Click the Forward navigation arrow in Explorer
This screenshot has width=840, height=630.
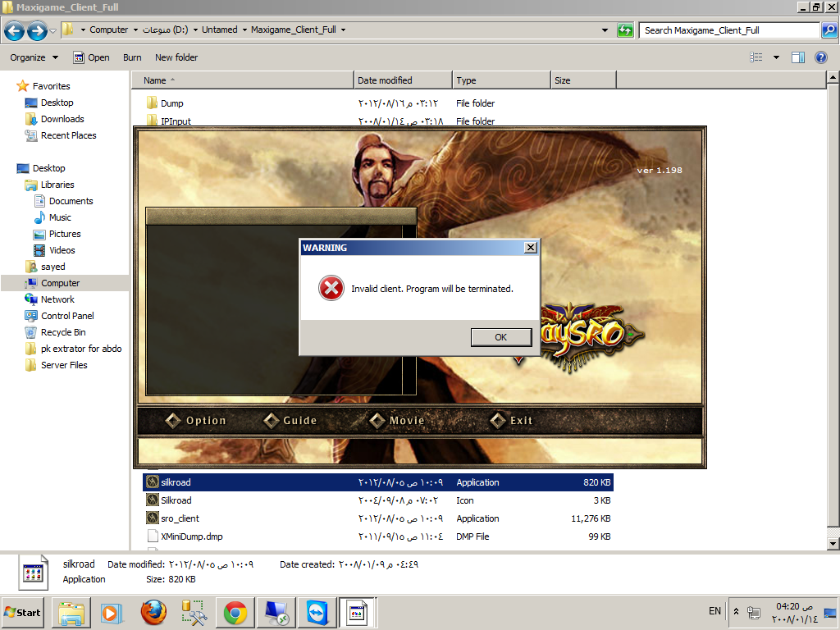click(36, 30)
